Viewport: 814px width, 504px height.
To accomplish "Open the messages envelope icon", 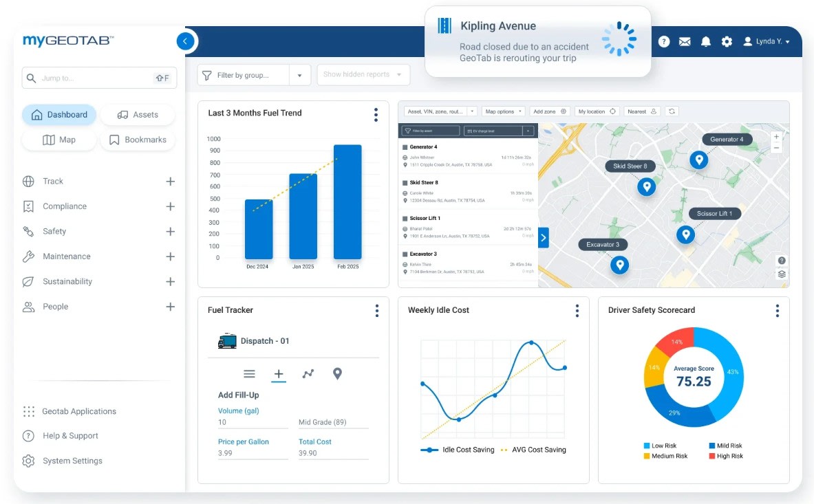I will 685,42.
